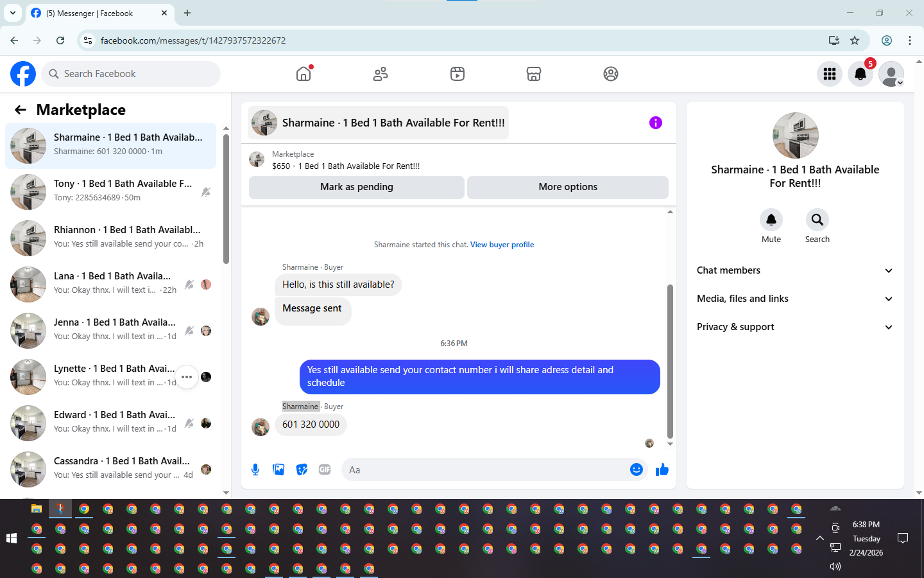Click the chat list scrollbar

[226, 199]
